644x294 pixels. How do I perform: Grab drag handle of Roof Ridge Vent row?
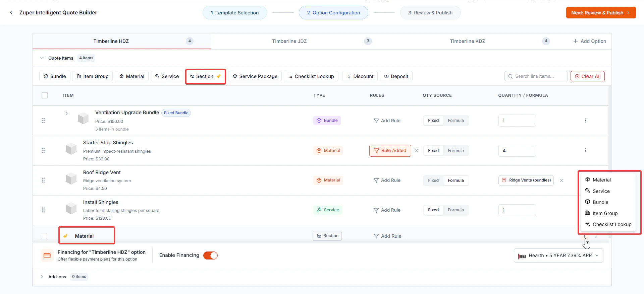pos(43,180)
